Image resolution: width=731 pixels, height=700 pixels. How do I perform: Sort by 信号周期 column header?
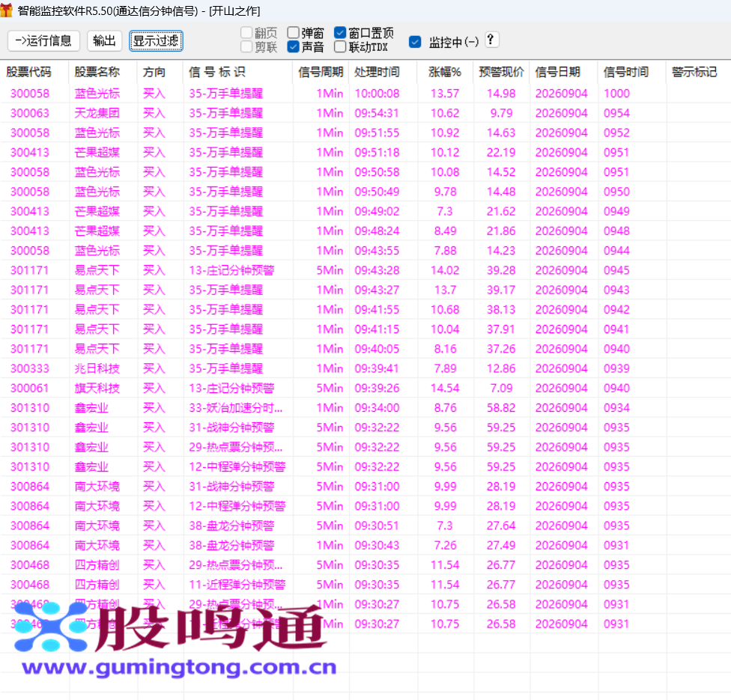(x=321, y=72)
